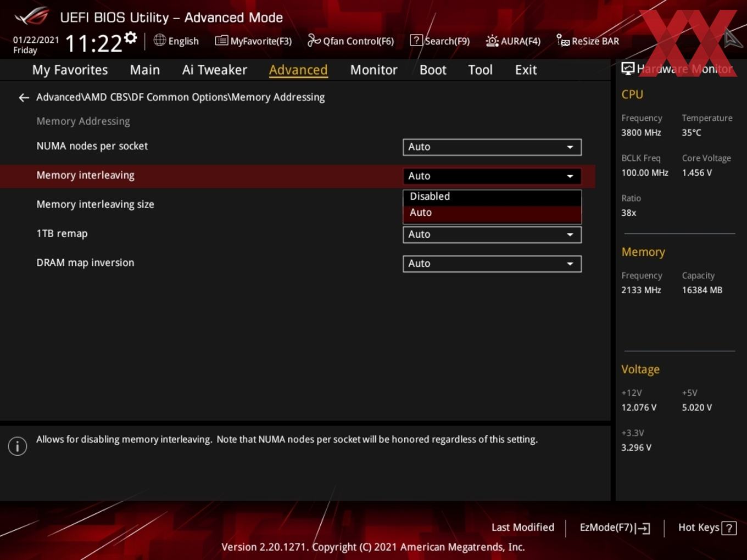
Task: Select Disabled in the Memory interleaving list
Action: (492, 197)
